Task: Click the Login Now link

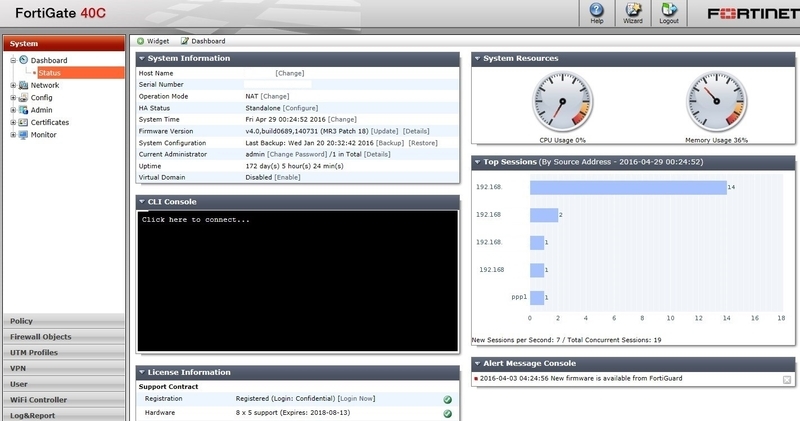Action: [x=357, y=398]
